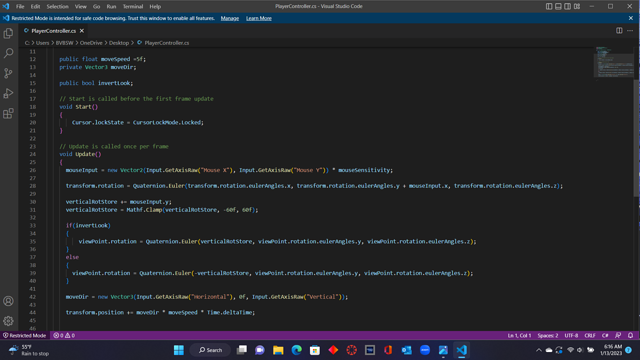The image size is (640, 360).
Task: Open the Terminal menu
Action: click(133, 7)
